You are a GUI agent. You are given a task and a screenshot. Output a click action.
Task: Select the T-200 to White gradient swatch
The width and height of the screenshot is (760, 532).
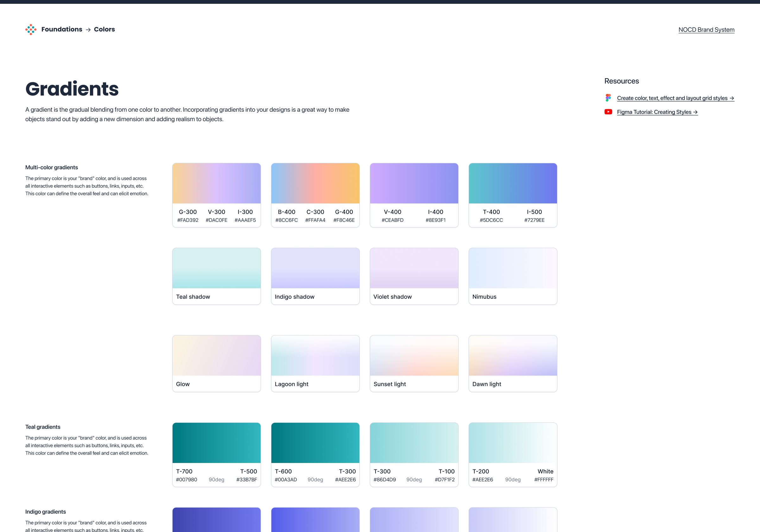[x=513, y=443]
